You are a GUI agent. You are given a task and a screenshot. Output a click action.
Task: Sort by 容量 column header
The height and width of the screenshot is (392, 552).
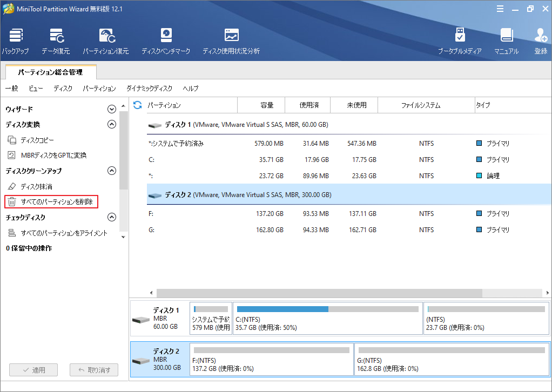261,105
